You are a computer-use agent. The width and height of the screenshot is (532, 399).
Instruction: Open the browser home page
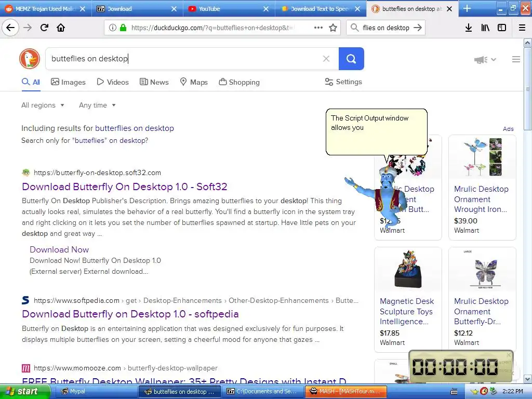click(61, 28)
